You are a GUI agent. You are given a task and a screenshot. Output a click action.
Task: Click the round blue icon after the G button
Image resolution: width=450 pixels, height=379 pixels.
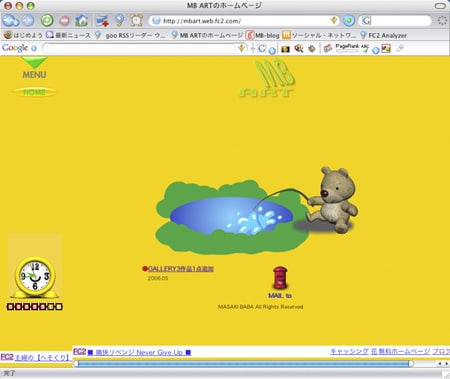(272, 50)
